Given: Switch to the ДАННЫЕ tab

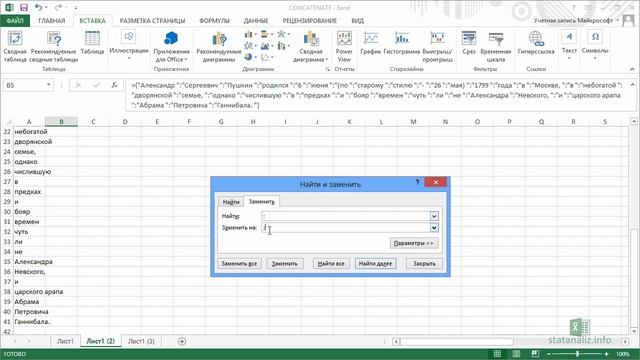Looking at the screenshot, I should click(x=256, y=20).
